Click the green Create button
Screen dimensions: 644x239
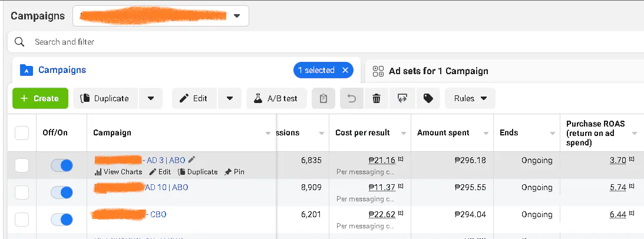[40, 98]
